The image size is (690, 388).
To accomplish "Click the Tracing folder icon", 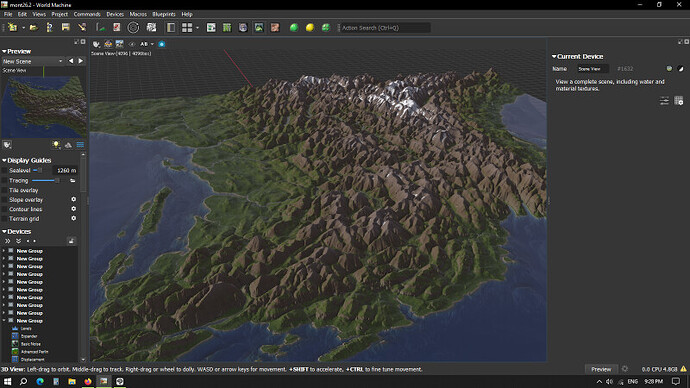I will (x=73, y=180).
